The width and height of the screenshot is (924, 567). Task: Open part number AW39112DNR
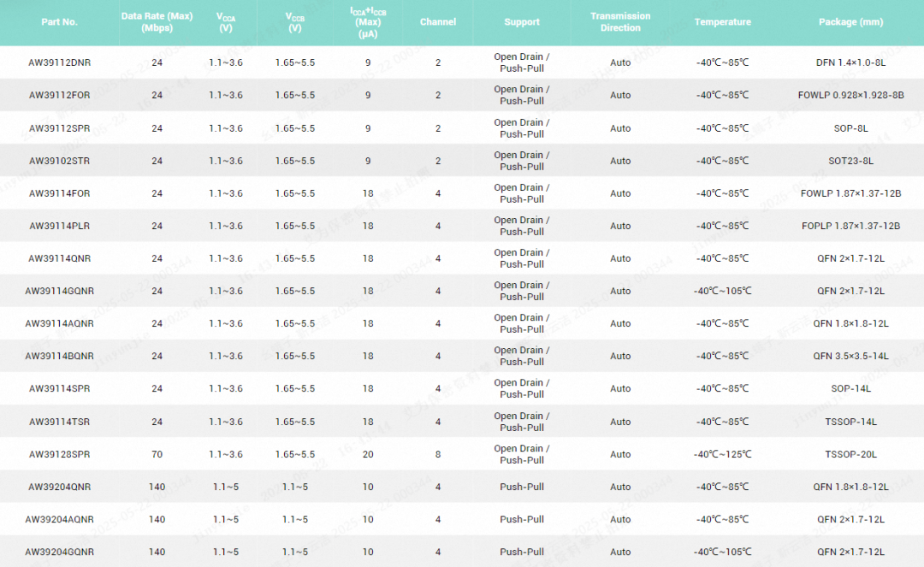click(59, 62)
